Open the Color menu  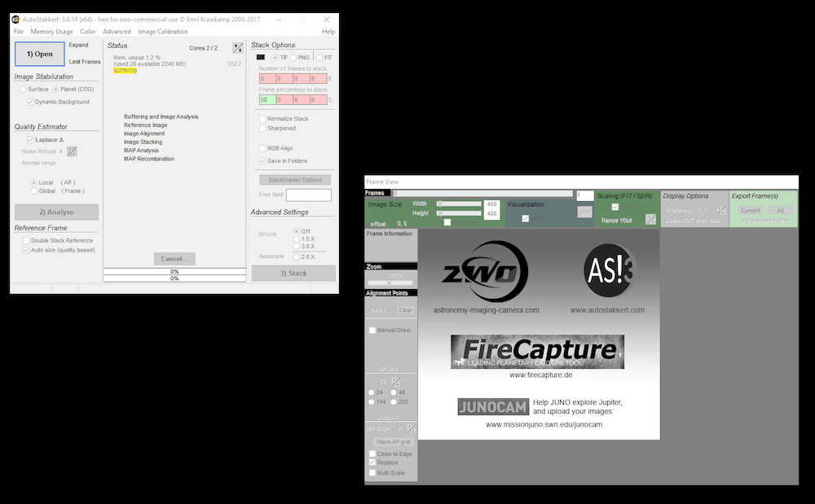[88, 32]
